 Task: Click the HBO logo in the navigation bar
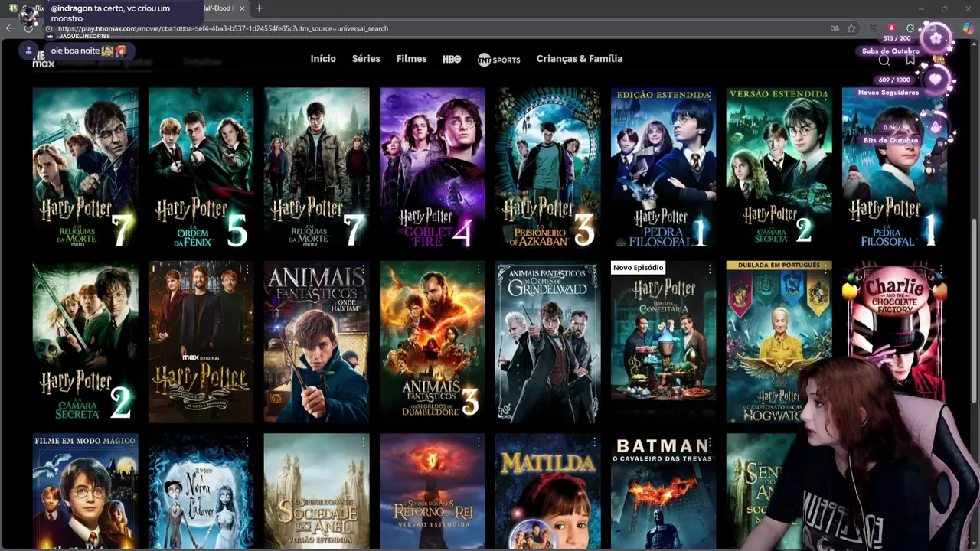(x=452, y=59)
